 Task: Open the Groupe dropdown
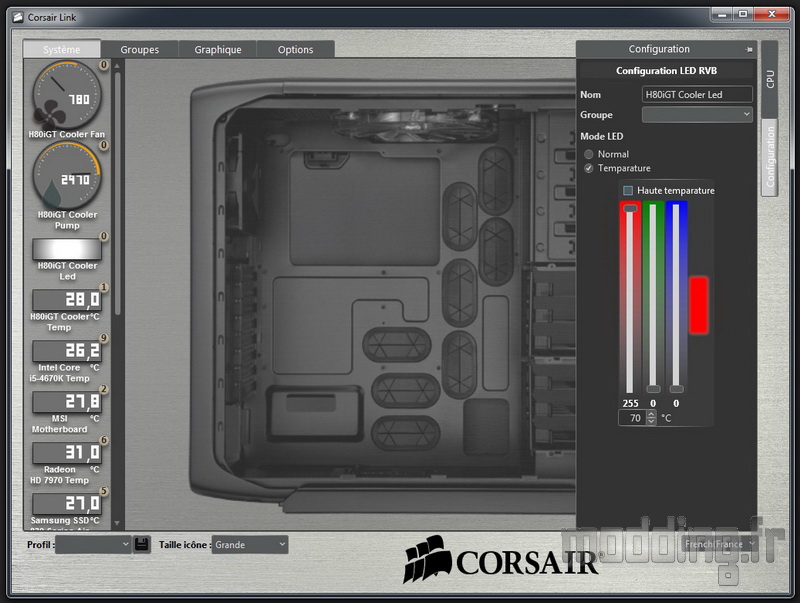(x=697, y=115)
